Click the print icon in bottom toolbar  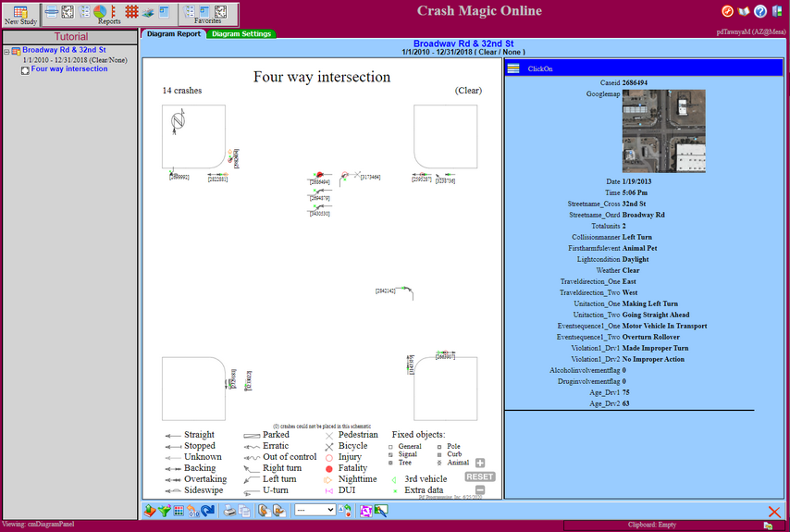click(230, 510)
